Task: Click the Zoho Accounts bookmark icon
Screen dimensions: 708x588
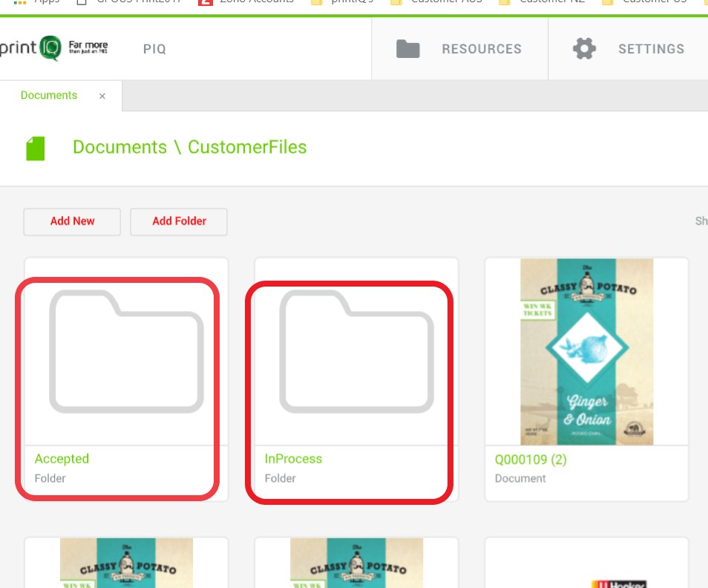Action: point(206,2)
